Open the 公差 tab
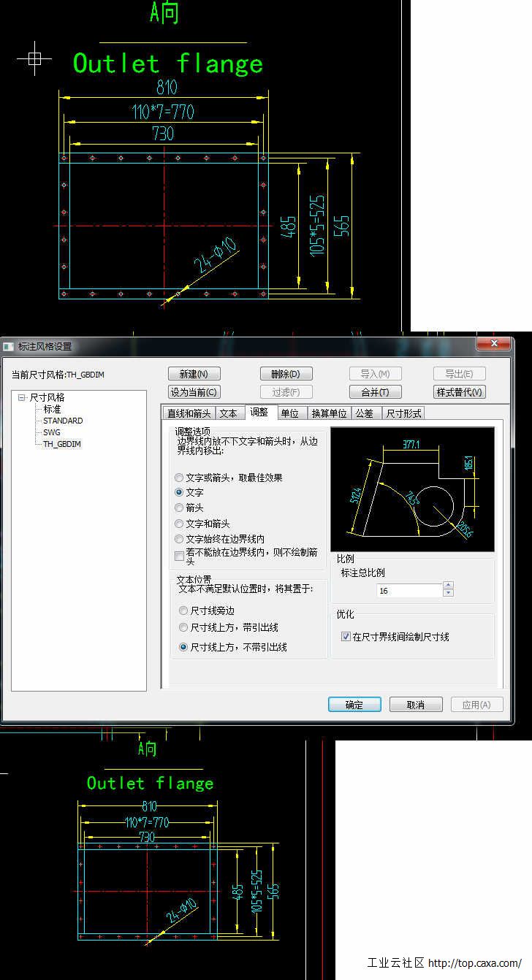The image size is (532, 980). 364,413
